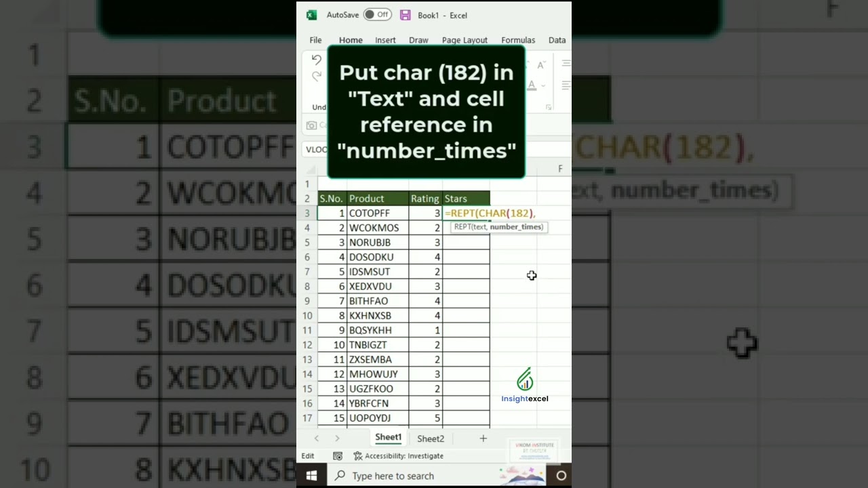Click the rating cell for BQSYKHH
This screenshot has width=868, height=488.
click(x=425, y=330)
